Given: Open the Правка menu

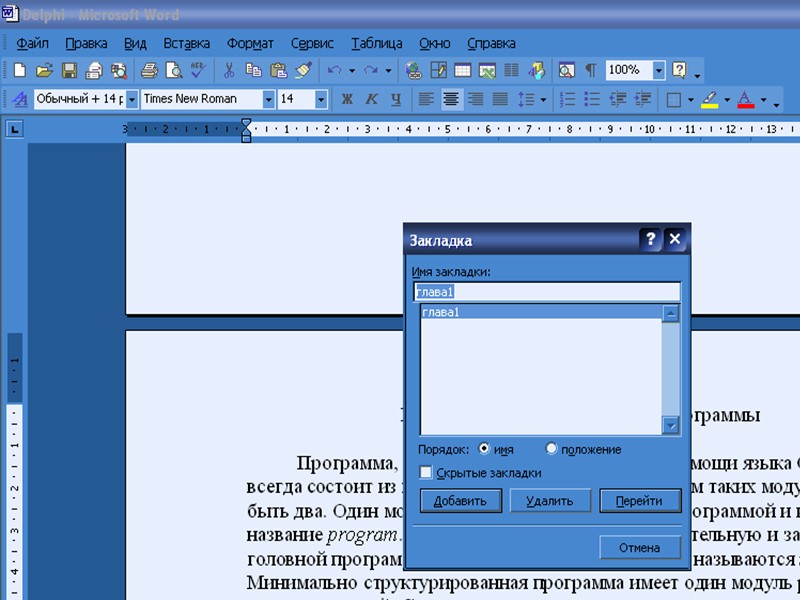Looking at the screenshot, I should [x=86, y=43].
